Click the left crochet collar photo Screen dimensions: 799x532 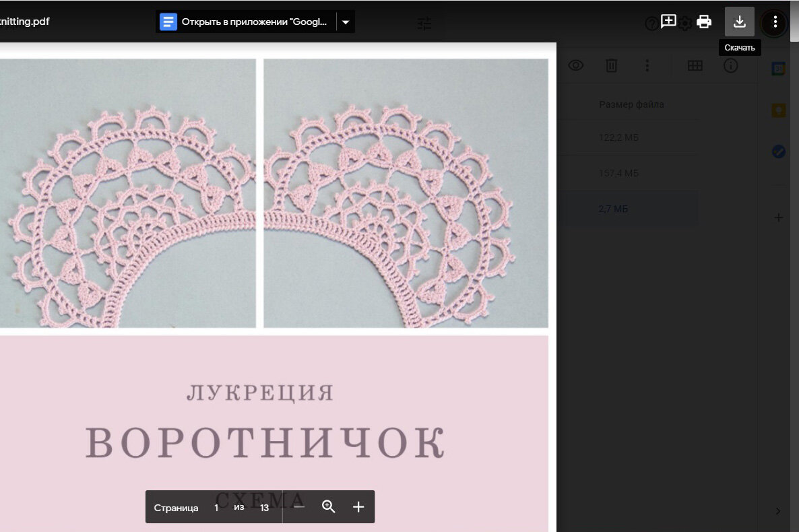[127, 193]
